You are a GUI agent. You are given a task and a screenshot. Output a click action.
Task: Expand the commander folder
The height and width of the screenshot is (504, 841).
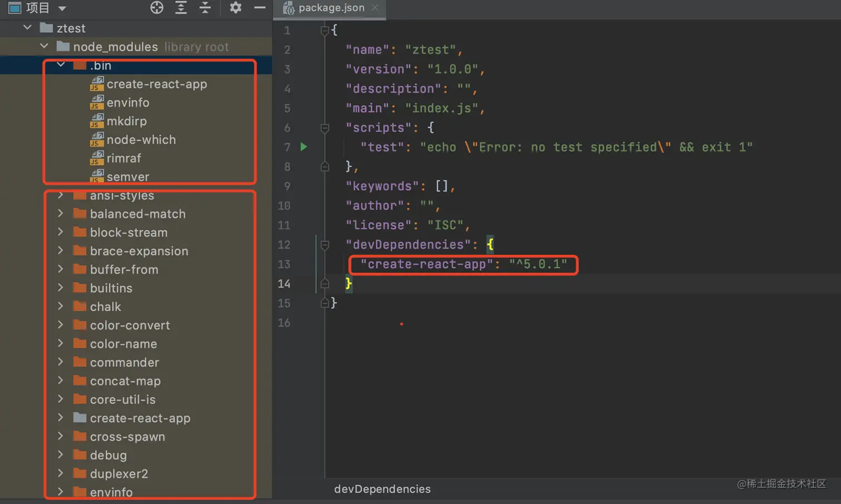pyautogui.click(x=61, y=362)
